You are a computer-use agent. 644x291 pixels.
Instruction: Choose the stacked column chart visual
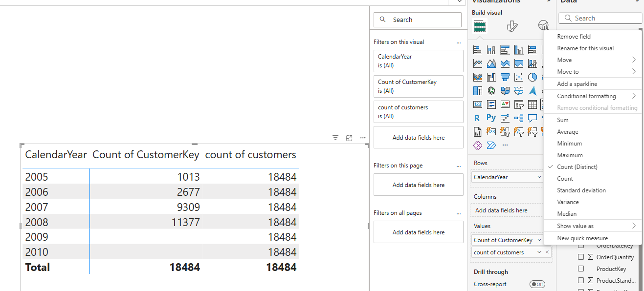point(491,50)
